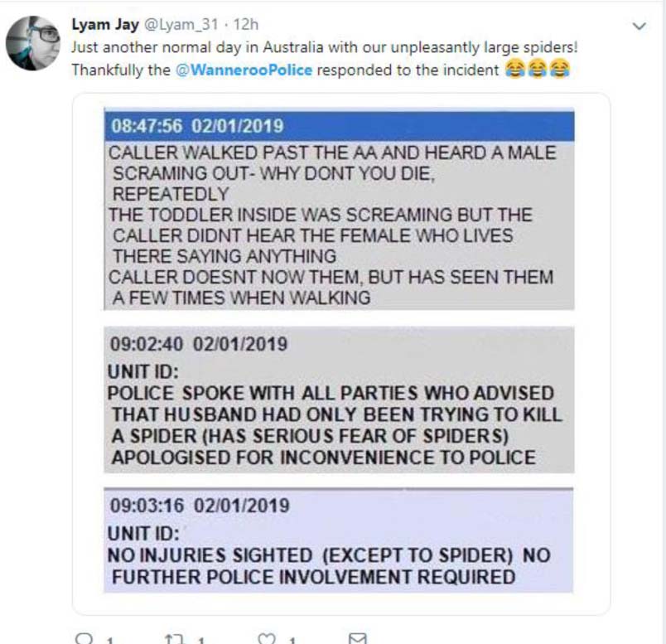This screenshot has width=666, height=644.
Task: View the reply count number
Action: click(x=109, y=640)
